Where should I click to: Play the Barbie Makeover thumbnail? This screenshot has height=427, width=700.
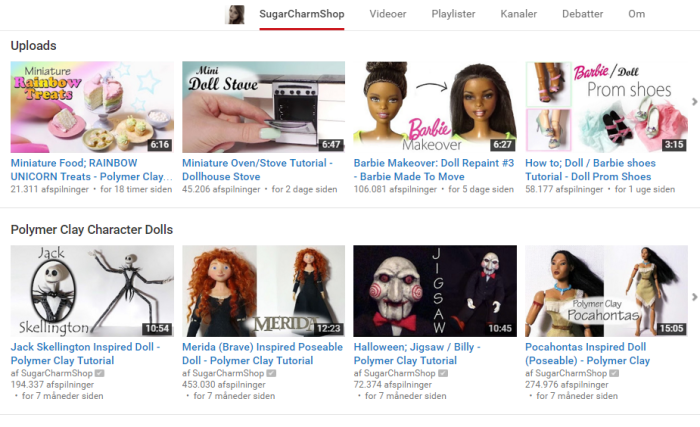pyautogui.click(x=435, y=107)
